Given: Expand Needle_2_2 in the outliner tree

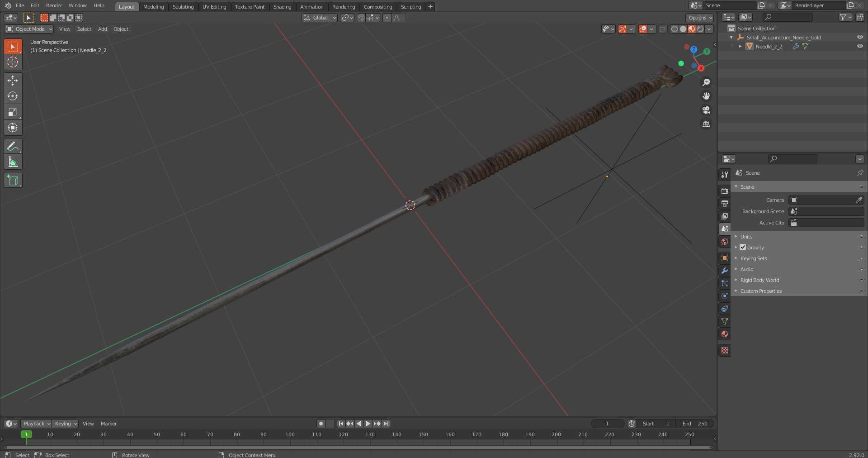Looking at the screenshot, I should [x=740, y=46].
